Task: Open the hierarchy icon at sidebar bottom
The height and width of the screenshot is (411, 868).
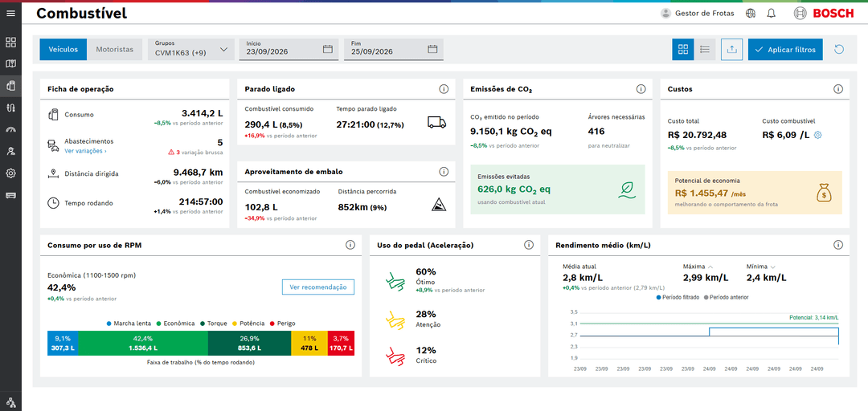Action: tap(10, 401)
